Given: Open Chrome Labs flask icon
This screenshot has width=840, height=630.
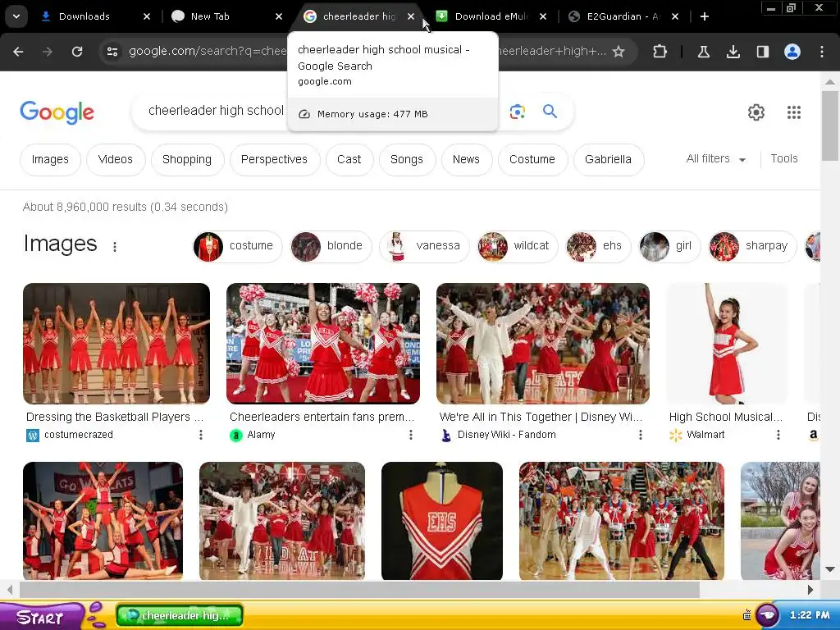Looking at the screenshot, I should click(703, 52).
